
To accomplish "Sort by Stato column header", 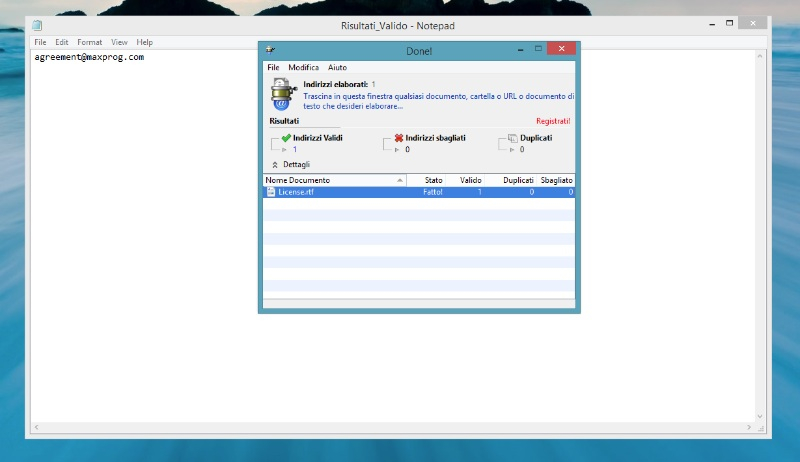I will [433, 180].
